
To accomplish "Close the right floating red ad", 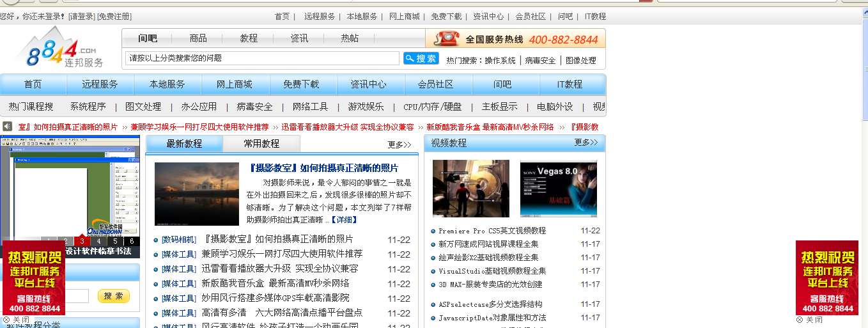I will [809, 320].
